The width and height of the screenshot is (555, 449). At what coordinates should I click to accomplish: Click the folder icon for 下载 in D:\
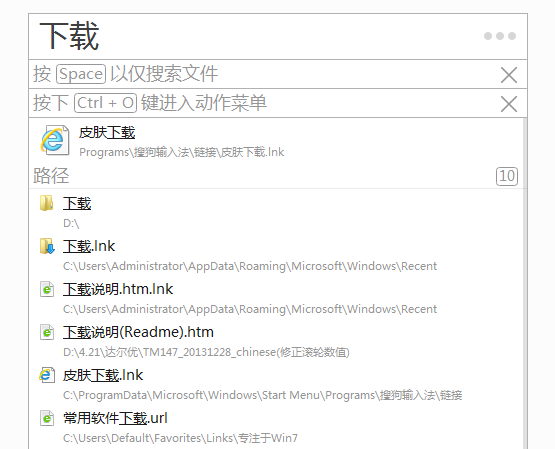point(47,203)
